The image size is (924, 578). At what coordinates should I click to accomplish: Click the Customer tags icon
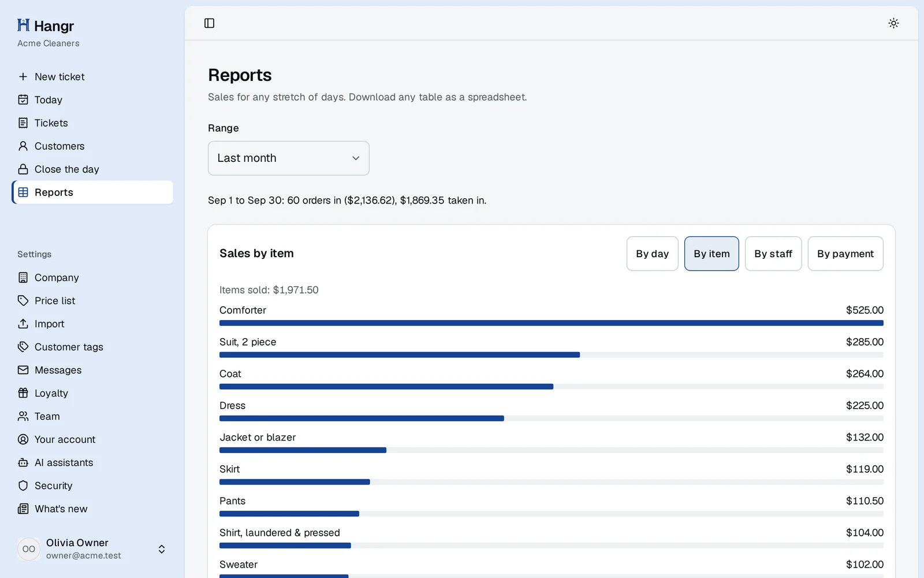(x=23, y=347)
